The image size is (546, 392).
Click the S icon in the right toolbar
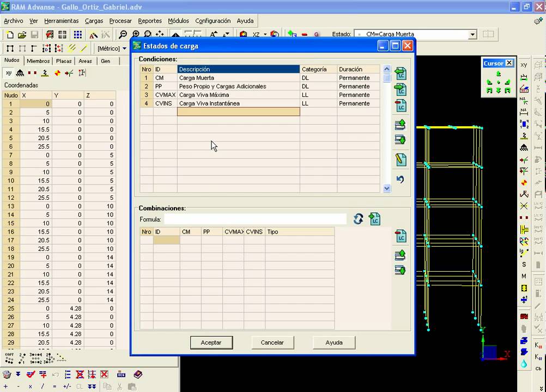[524, 265]
